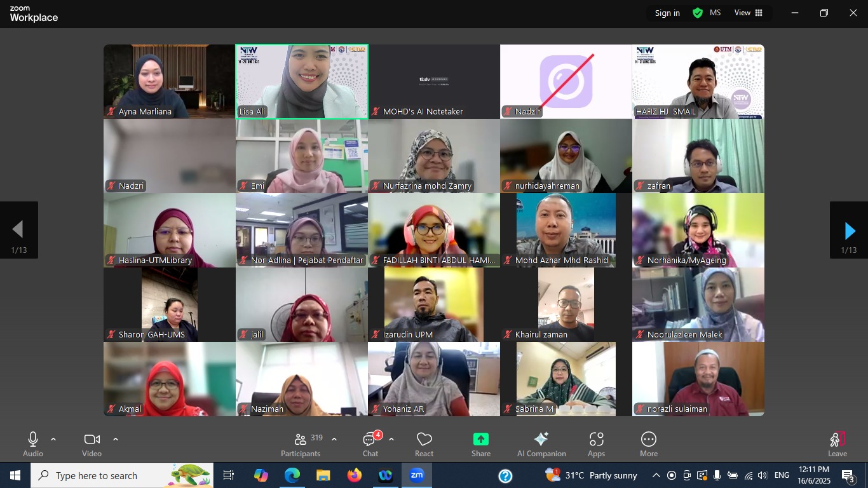Image resolution: width=868 pixels, height=488 pixels.
Task: Open Task View in taskbar
Action: (229, 475)
